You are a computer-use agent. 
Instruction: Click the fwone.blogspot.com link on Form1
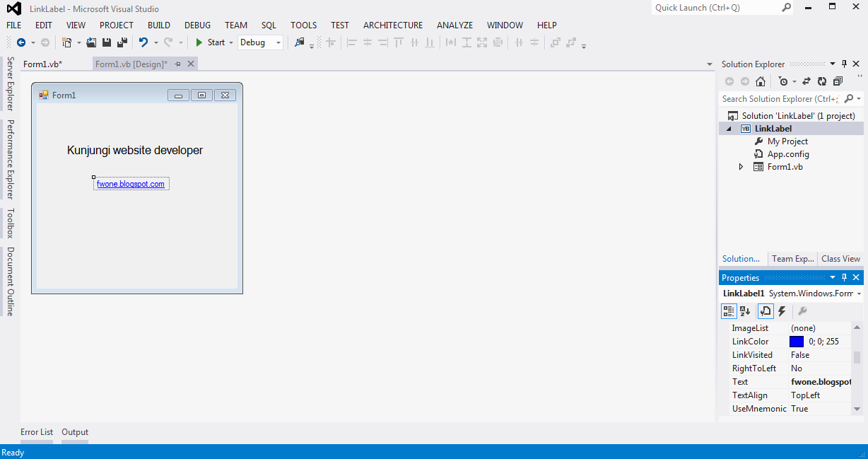(131, 183)
